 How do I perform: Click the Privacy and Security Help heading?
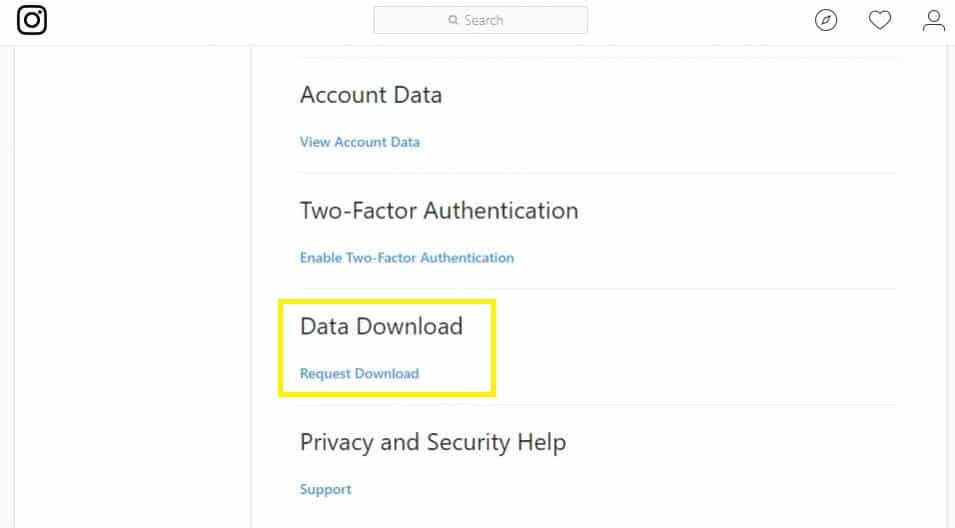(433, 443)
